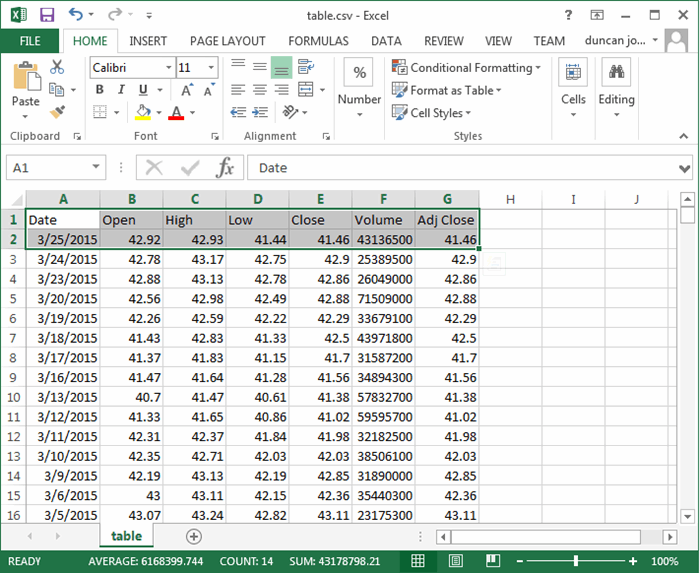Switch to the PAGE LAYOUT tab
The height and width of the screenshot is (573, 700).
click(228, 41)
